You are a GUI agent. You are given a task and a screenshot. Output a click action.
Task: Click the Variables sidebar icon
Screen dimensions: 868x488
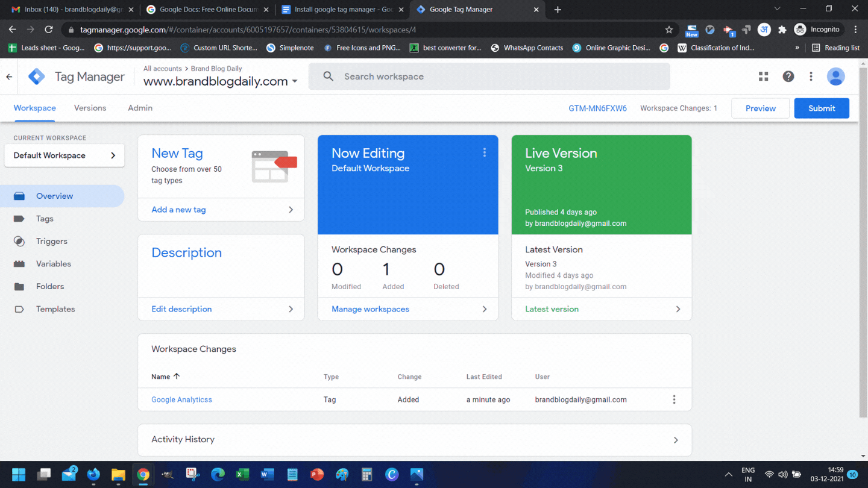click(19, 264)
